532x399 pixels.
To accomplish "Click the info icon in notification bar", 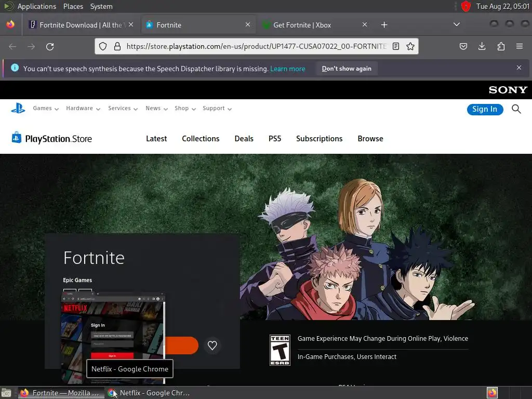I will (x=15, y=68).
